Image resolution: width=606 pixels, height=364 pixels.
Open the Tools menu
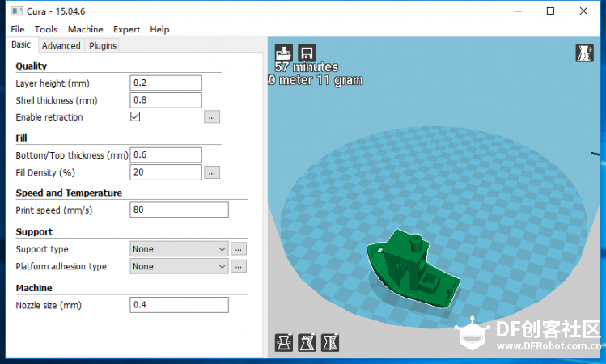click(x=46, y=29)
